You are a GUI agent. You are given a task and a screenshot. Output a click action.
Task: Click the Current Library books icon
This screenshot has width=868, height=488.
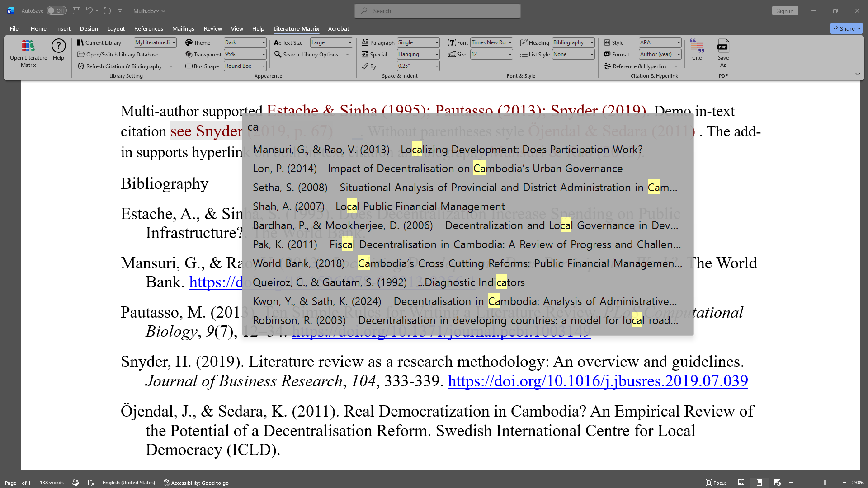pyautogui.click(x=80, y=42)
